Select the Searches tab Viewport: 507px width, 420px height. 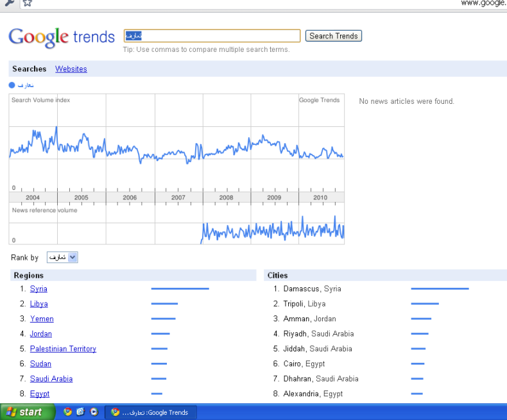pos(30,69)
